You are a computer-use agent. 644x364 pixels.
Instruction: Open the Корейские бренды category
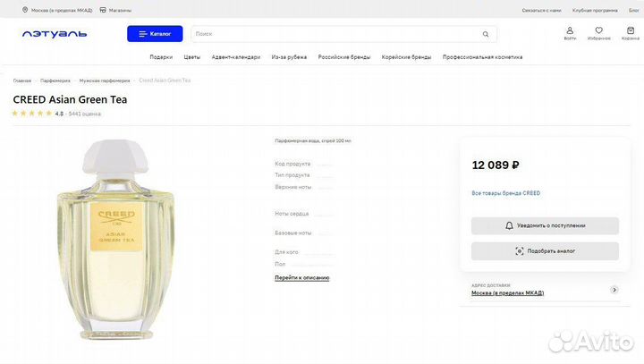pyautogui.click(x=406, y=57)
